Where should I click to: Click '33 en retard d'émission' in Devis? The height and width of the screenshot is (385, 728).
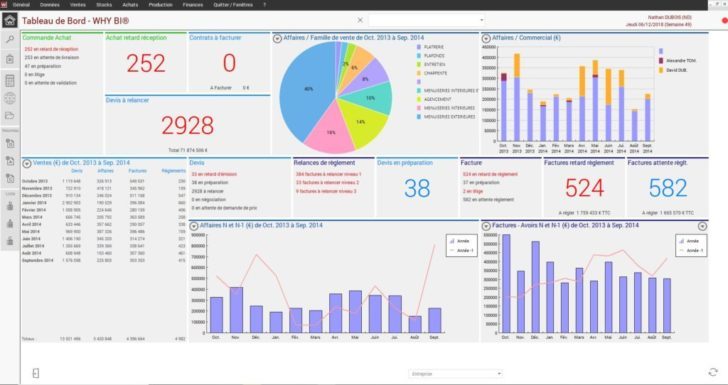click(x=214, y=174)
